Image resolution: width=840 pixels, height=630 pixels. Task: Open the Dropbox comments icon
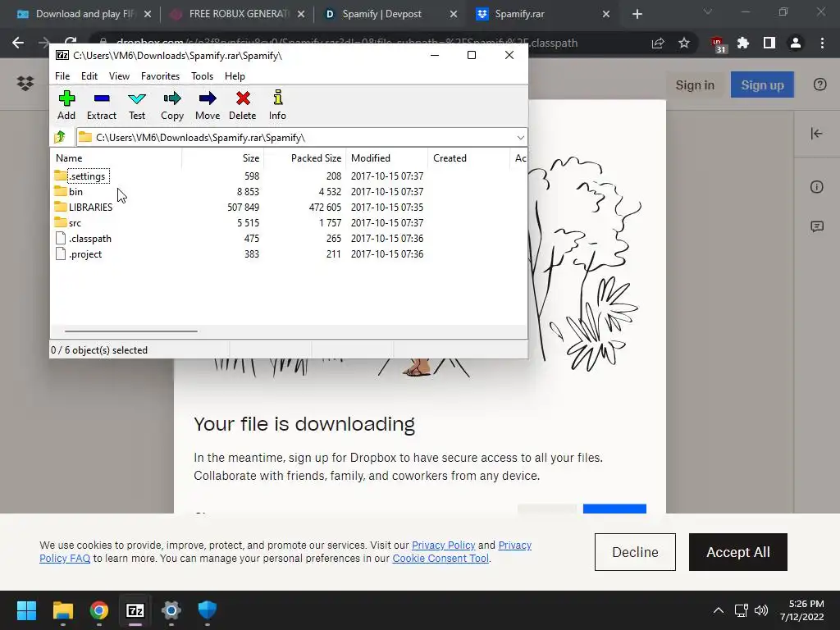817,226
